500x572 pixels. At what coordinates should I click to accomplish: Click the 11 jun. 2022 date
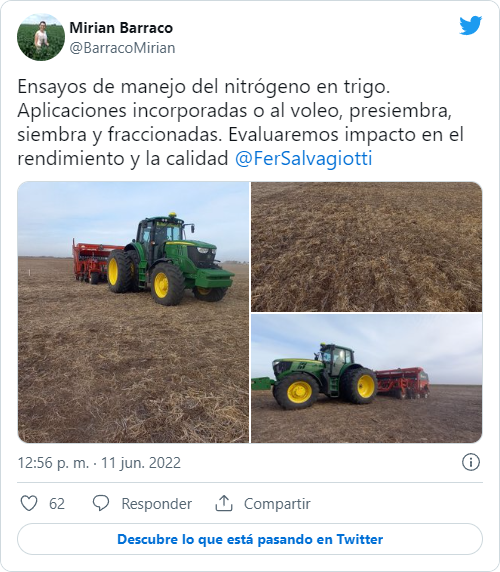click(x=141, y=463)
